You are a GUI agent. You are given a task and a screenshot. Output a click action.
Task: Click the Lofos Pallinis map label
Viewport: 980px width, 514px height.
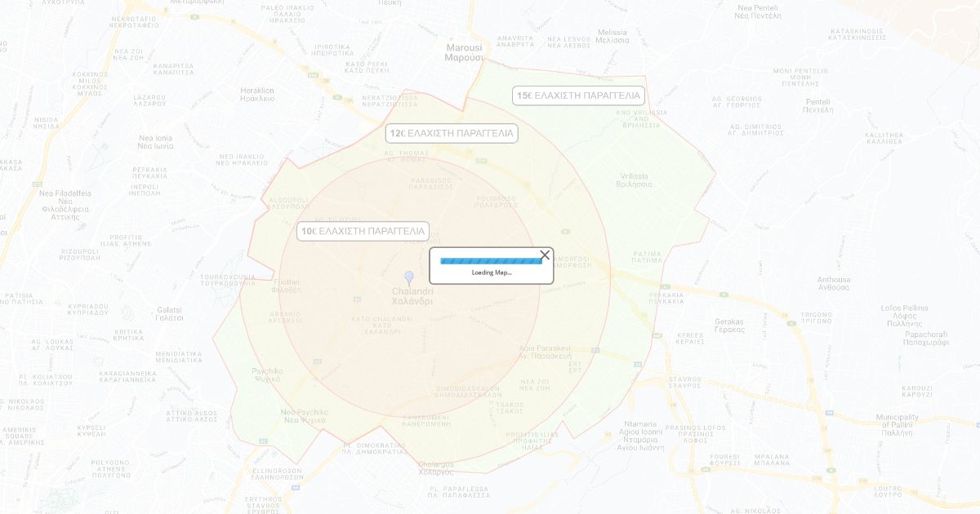tap(904, 316)
